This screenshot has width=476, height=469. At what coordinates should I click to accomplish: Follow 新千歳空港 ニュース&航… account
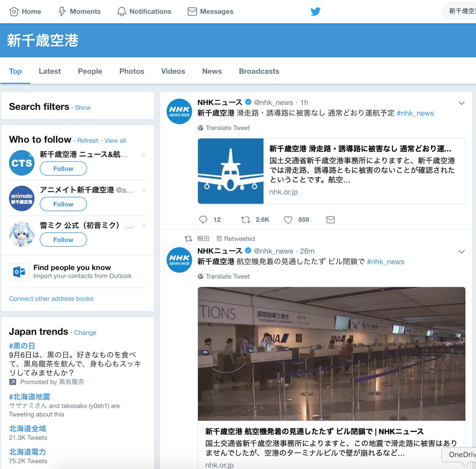(x=63, y=168)
